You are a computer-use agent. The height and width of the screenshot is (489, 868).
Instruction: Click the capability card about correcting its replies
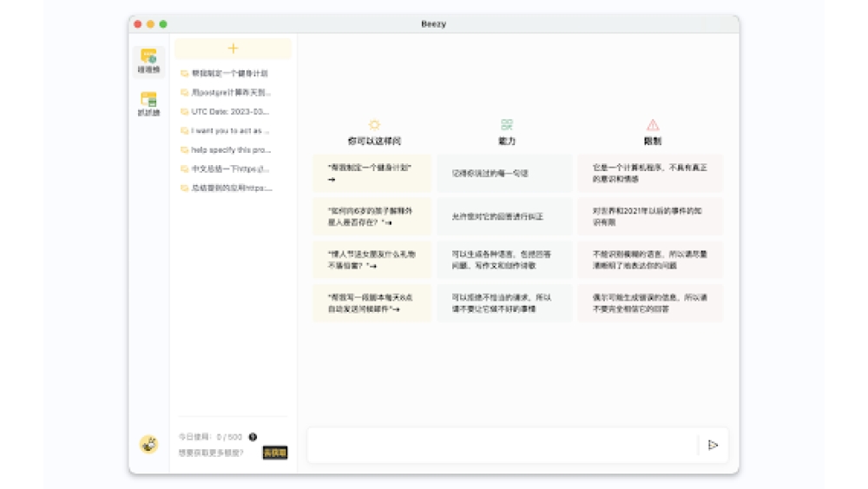[504, 216]
